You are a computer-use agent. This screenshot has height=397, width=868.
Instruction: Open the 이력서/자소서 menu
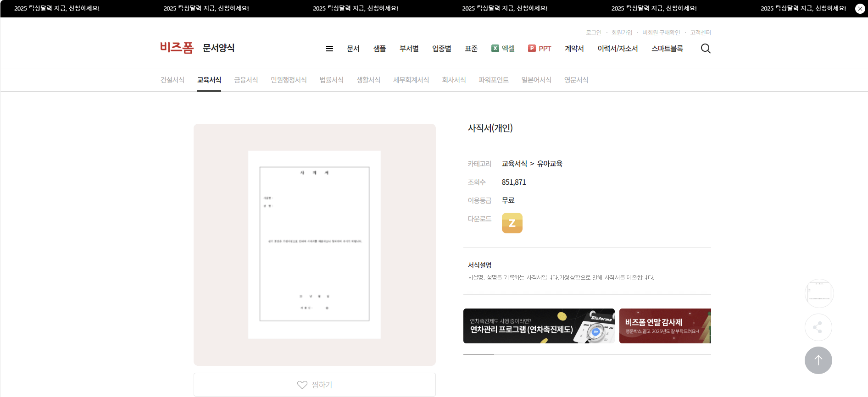[x=618, y=49]
